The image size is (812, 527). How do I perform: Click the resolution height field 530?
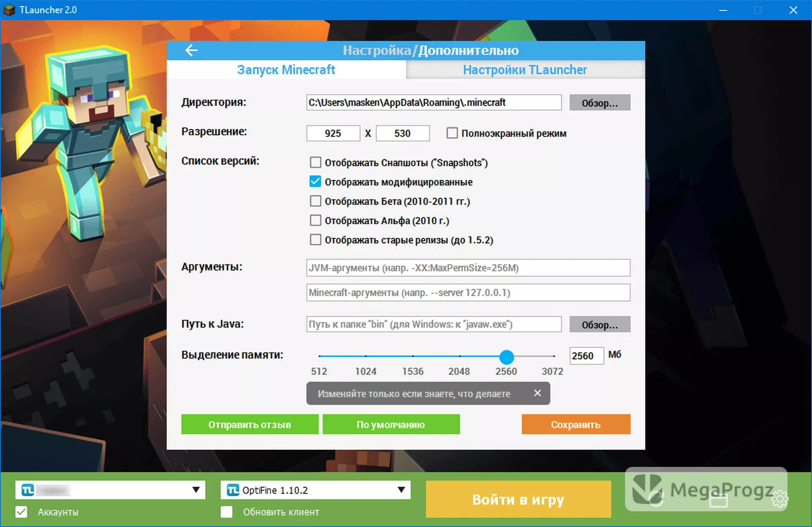pyautogui.click(x=403, y=133)
